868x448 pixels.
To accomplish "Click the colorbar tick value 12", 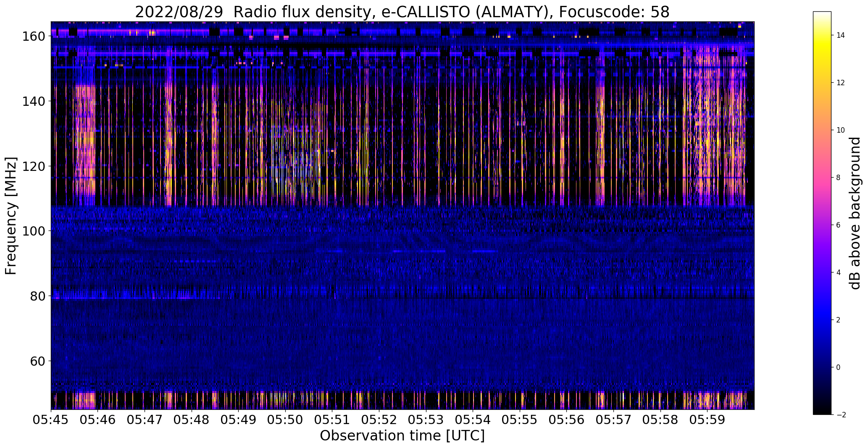I will coord(841,83).
